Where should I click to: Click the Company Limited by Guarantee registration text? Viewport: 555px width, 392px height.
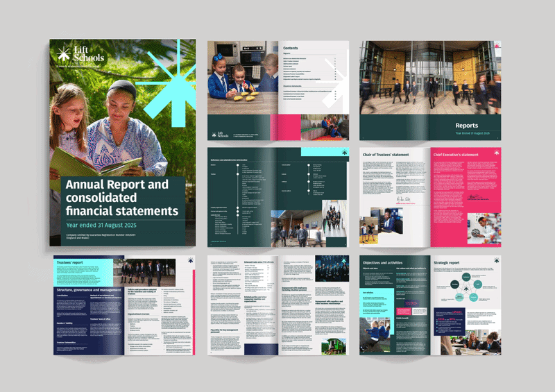point(101,236)
